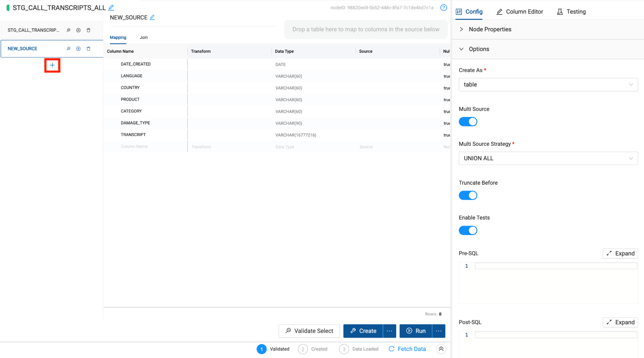Image resolution: width=644 pixels, height=358 pixels.
Task: Open the Column Editor tab
Action: [520, 12]
